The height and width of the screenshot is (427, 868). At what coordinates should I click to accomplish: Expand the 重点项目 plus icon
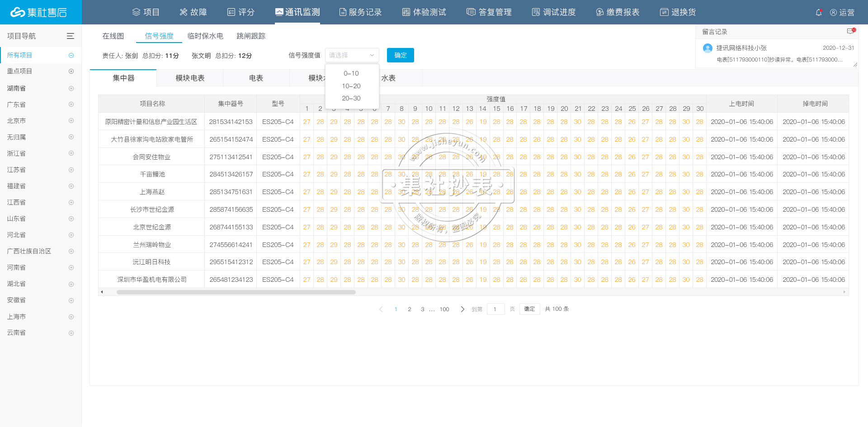pyautogui.click(x=71, y=71)
